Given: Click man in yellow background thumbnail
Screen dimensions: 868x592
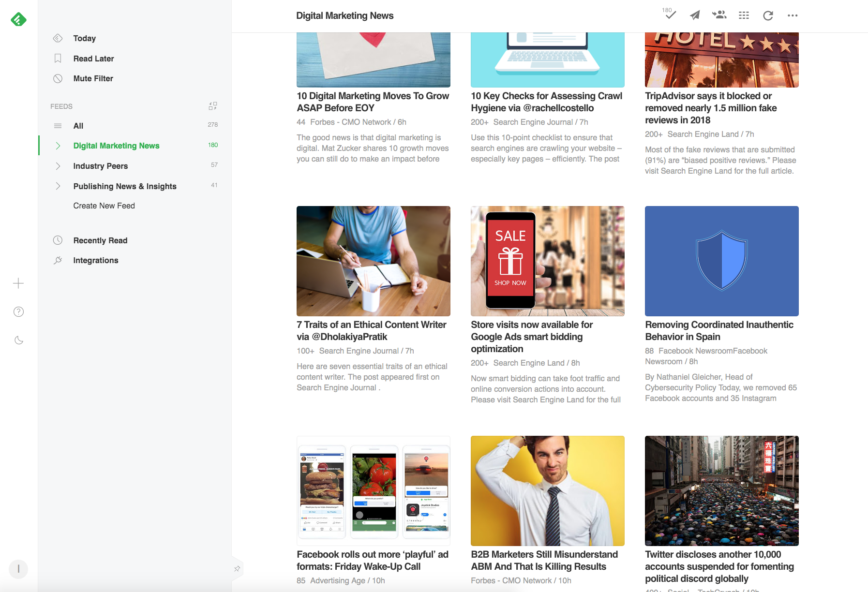Looking at the screenshot, I should tap(548, 491).
